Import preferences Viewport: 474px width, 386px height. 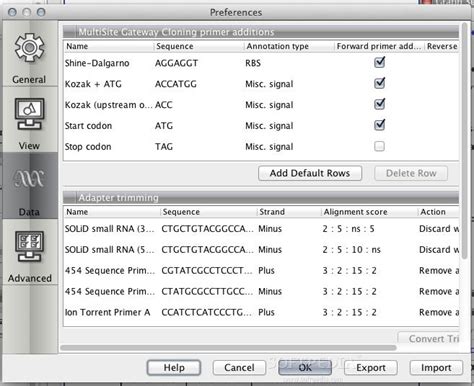(436, 368)
